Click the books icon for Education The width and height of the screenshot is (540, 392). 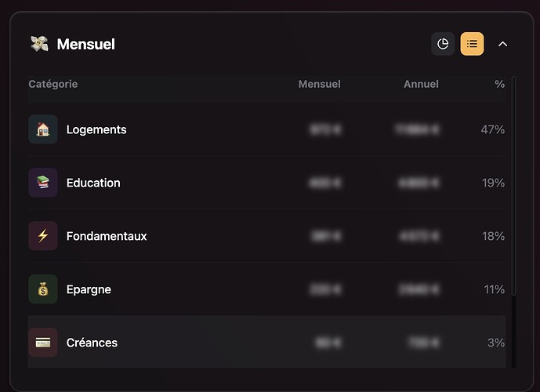(43, 183)
